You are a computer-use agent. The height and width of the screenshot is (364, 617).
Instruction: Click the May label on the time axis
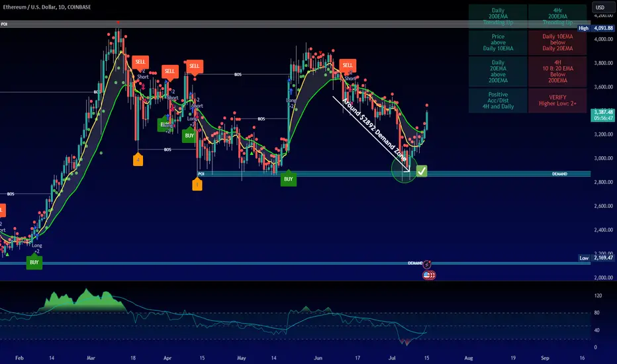pyautogui.click(x=241, y=357)
